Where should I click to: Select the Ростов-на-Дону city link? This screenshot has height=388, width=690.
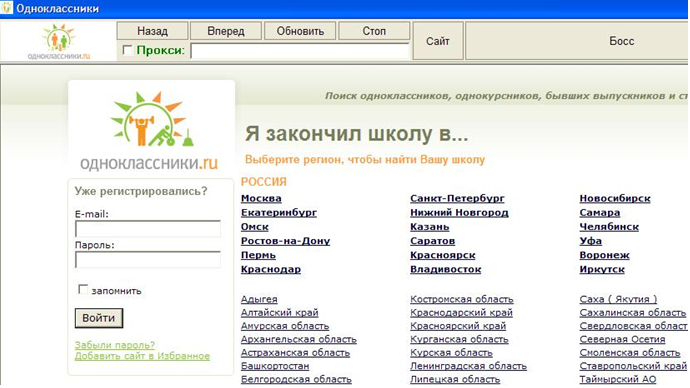click(x=285, y=241)
